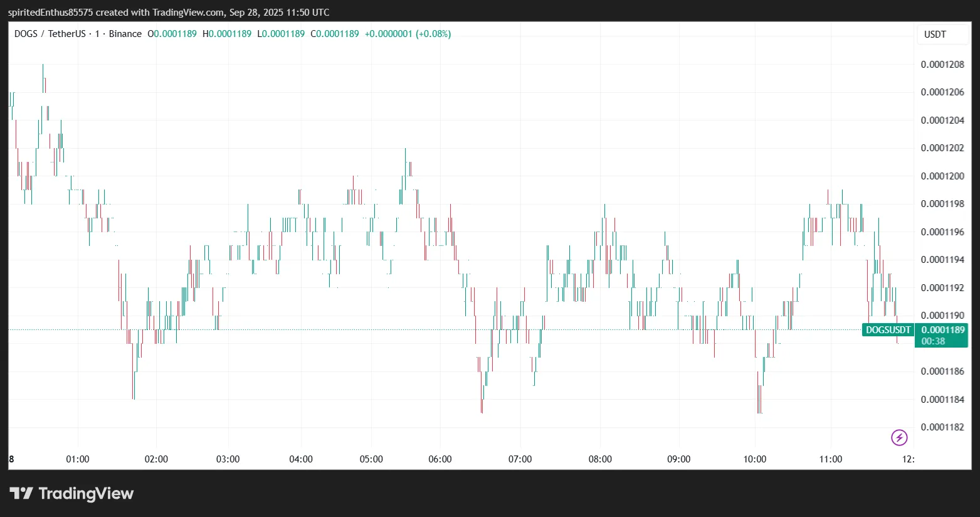
Task: Click the current price tag 0.0001189
Action: tap(942, 330)
